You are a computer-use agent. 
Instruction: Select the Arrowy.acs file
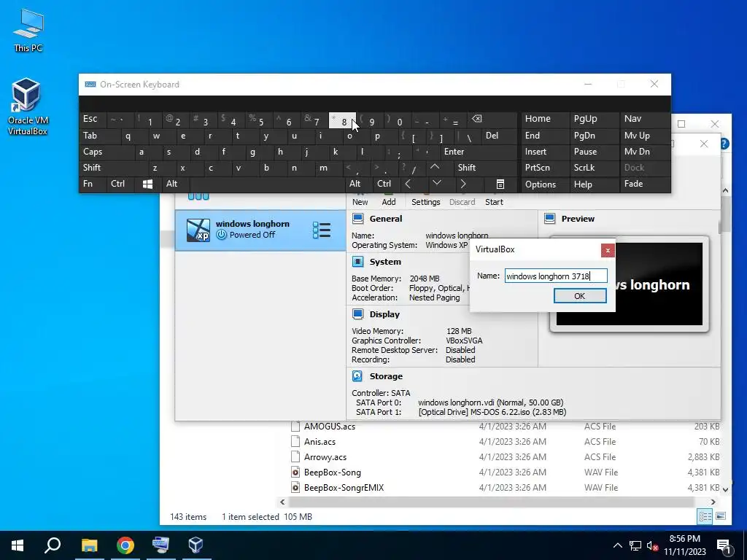tap(325, 456)
